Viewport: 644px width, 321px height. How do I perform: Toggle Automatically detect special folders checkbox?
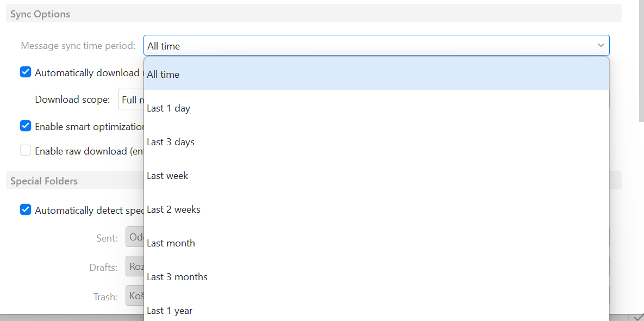(26, 209)
